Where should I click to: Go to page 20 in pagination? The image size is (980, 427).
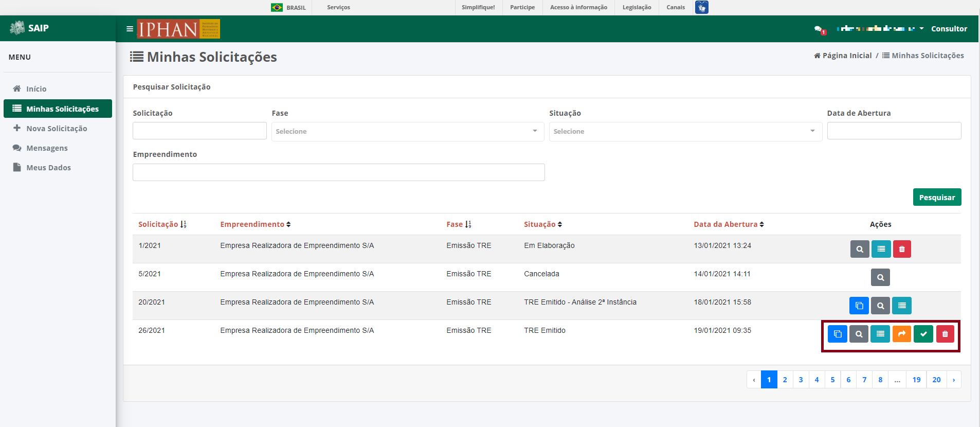(x=936, y=380)
